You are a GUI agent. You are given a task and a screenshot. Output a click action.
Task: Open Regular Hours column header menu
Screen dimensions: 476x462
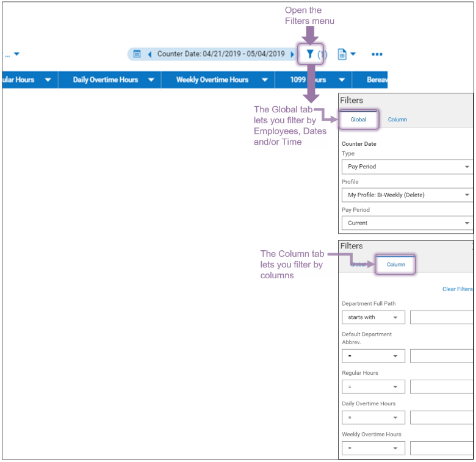pyautogui.click(x=48, y=80)
